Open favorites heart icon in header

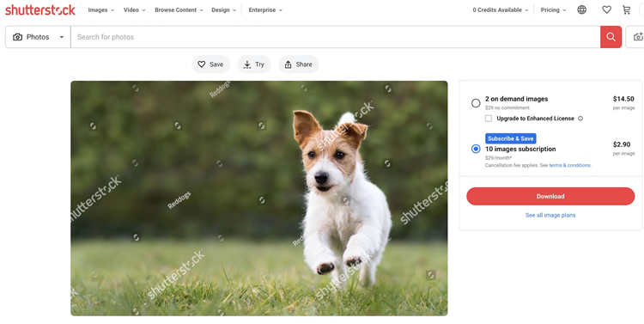click(606, 9)
